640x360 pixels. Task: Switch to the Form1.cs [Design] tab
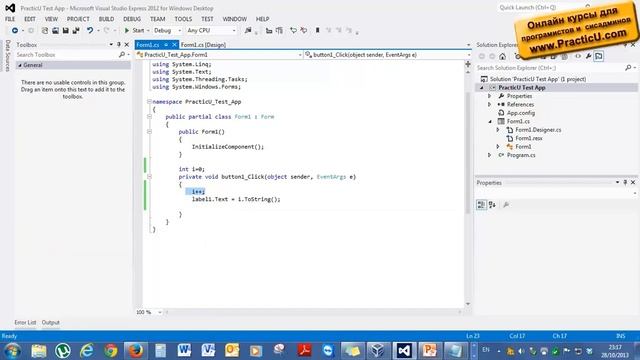203,45
